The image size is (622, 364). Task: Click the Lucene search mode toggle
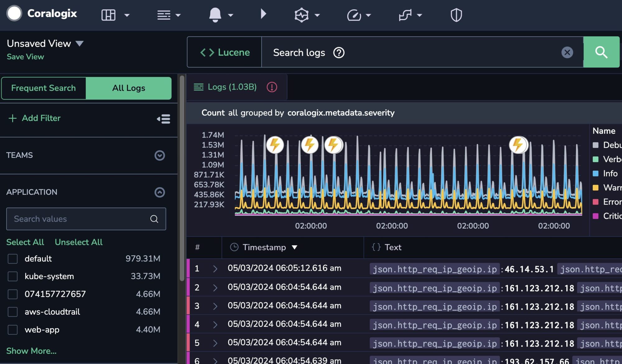[224, 52]
